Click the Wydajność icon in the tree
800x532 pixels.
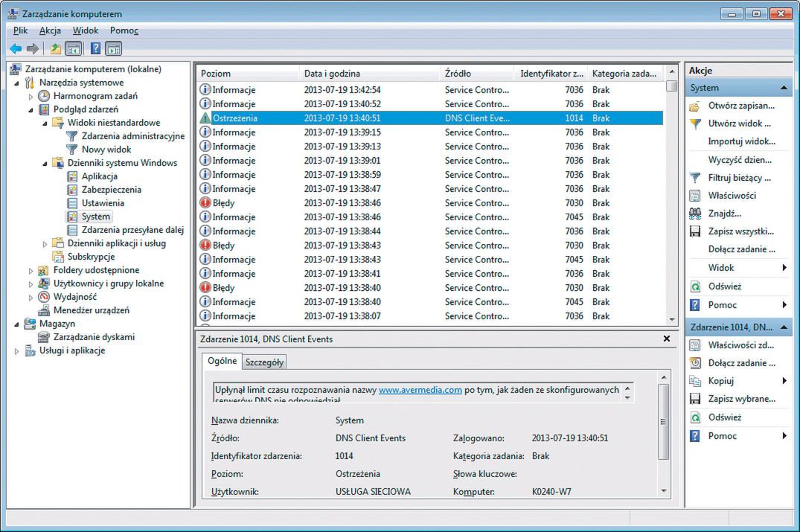45,297
